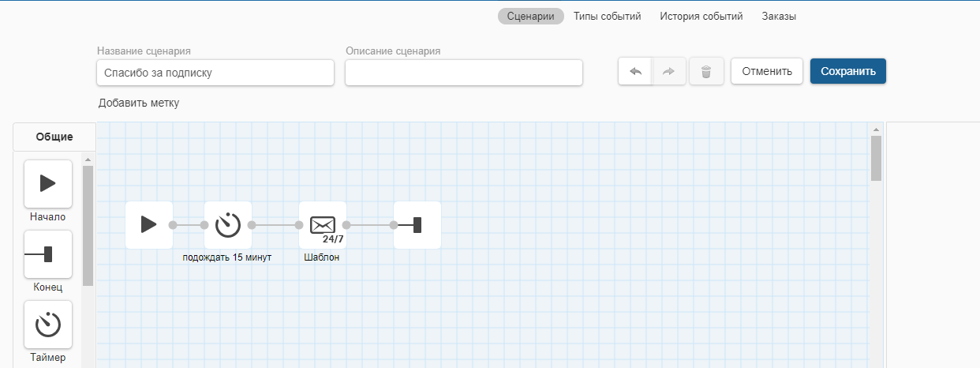Click the undo arrow button

pyautogui.click(x=635, y=72)
